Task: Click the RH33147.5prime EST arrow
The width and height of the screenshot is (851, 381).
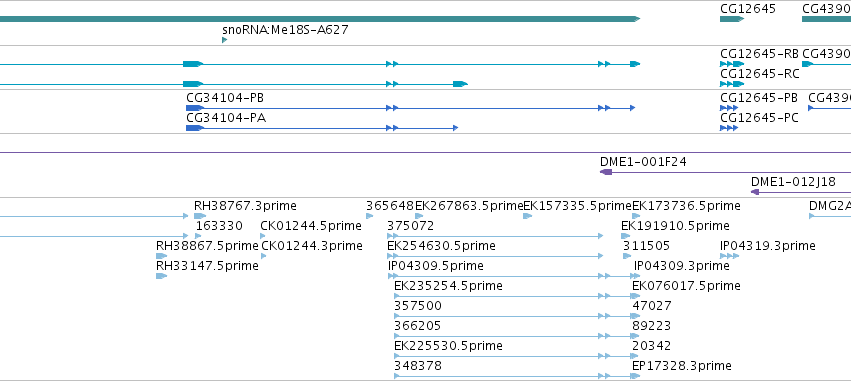Action: [161, 276]
